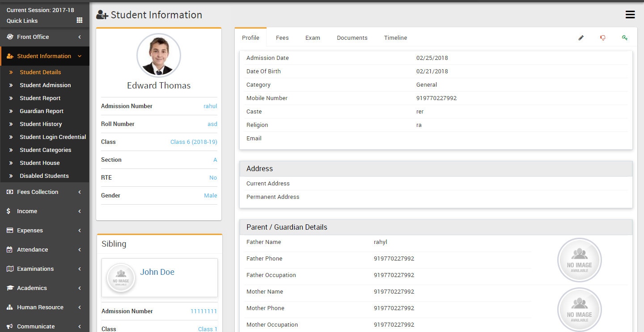Image resolution: width=644 pixels, height=332 pixels.
Task: Open the Timeline tab
Action: (395, 38)
